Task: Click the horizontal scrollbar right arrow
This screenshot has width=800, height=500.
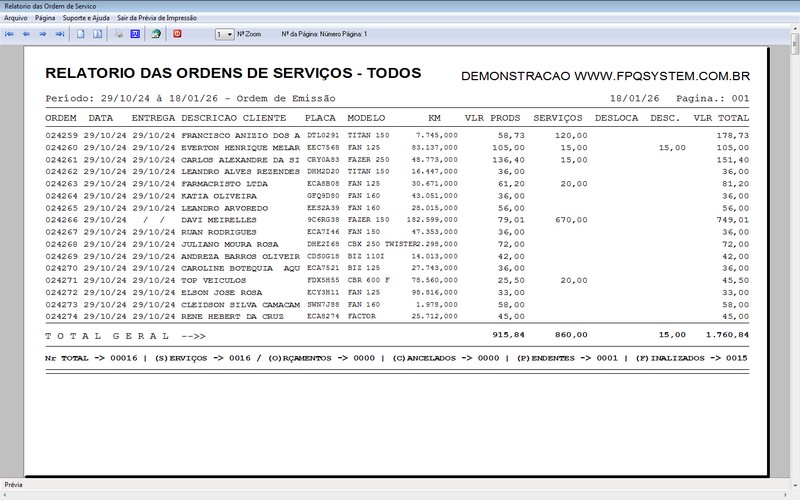Action: point(786,495)
